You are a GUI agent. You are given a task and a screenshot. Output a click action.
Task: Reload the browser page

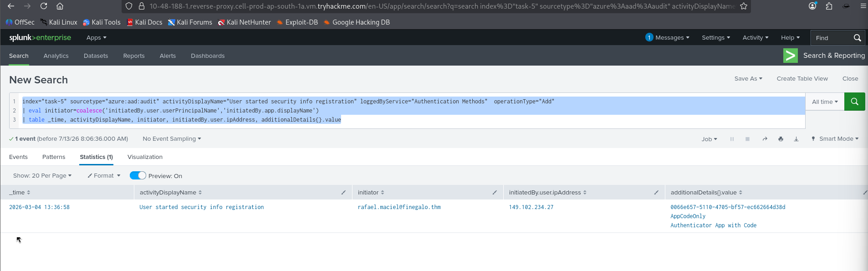pos(44,6)
